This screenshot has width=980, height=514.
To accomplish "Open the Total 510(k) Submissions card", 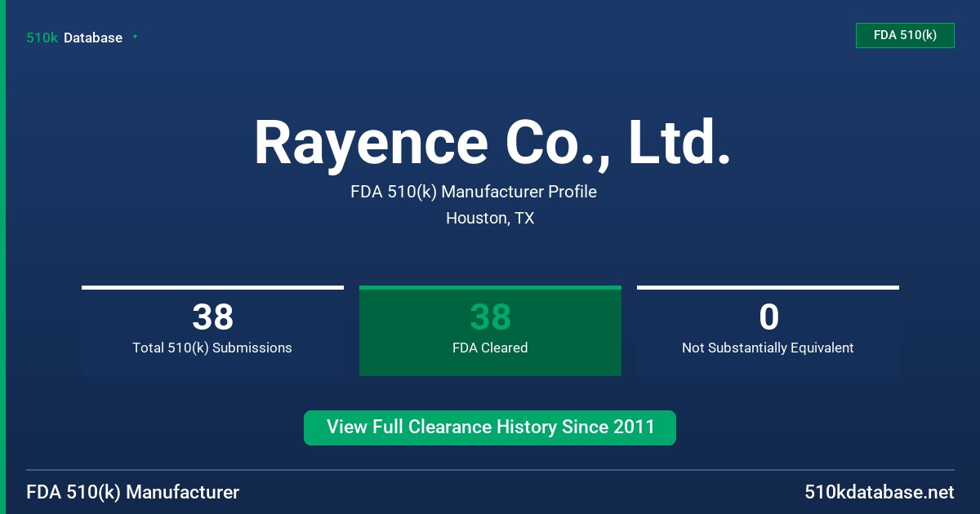I will pos(212,331).
